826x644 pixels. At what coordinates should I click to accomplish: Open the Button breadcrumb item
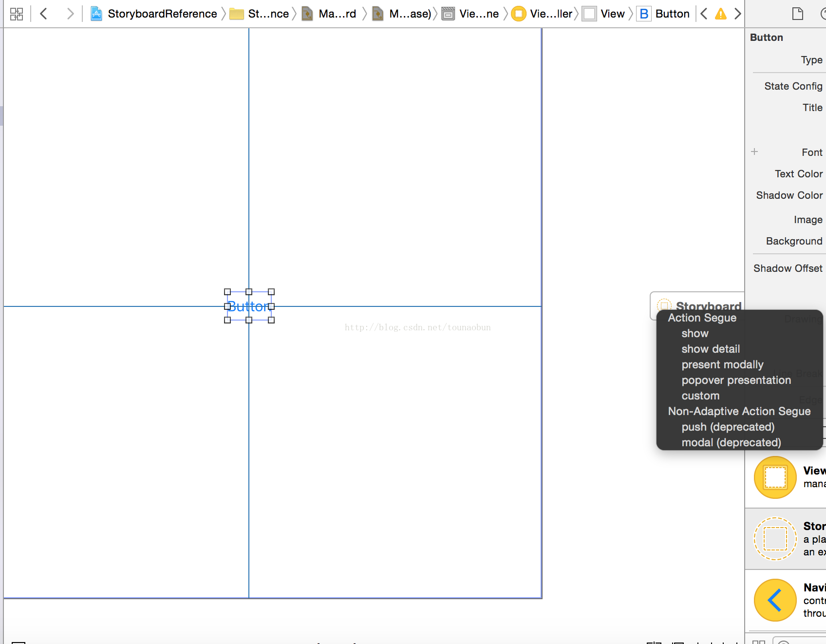coord(663,14)
